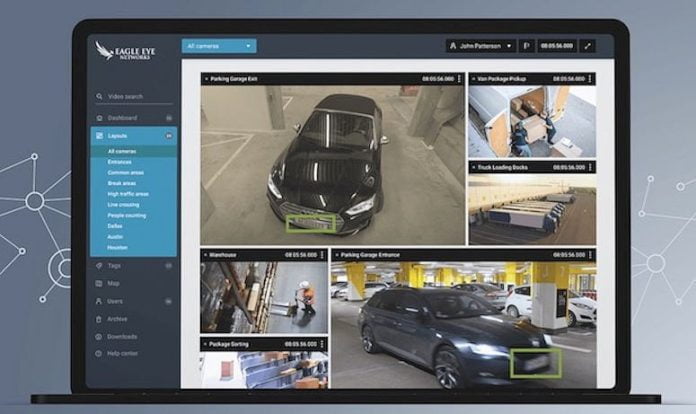Toggle fullscreen with the expand icon
696x414 pixels.
point(587,46)
